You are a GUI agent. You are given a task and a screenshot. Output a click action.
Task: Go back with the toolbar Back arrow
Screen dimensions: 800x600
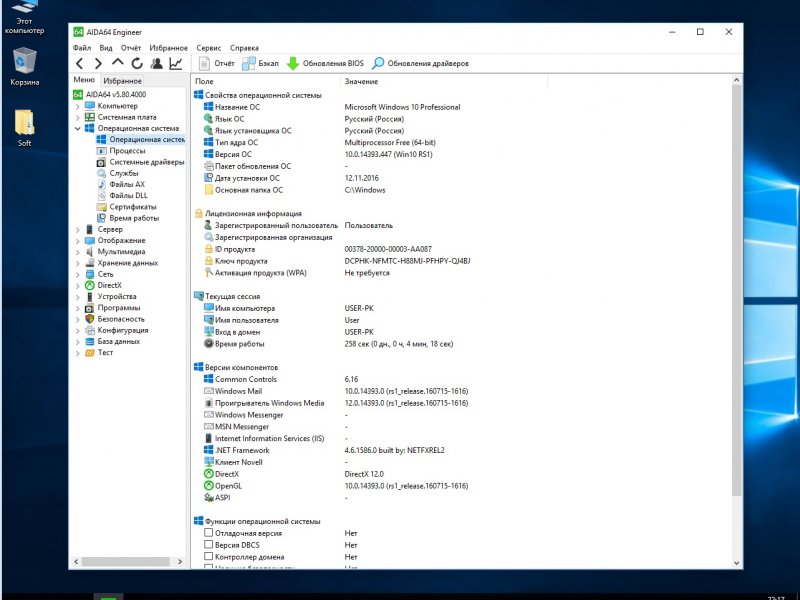(x=80, y=63)
